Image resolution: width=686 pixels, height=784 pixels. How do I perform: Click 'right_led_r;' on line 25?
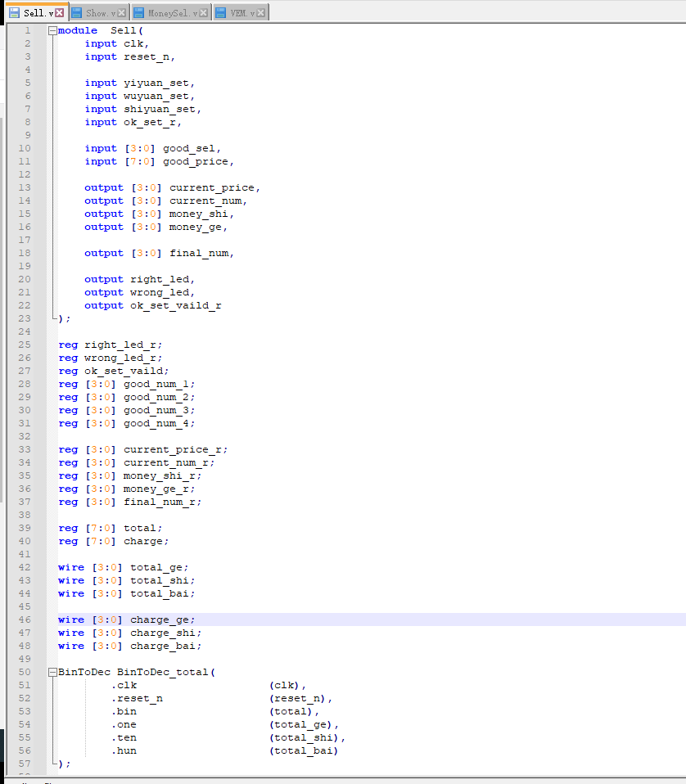[x=123, y=345]
